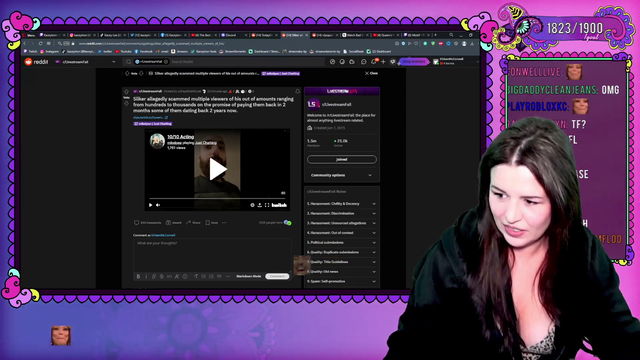Expand rule 1 Harassment: Civility & Decency
This screenshot has width=640, height=360.
(x=341, y=204)
